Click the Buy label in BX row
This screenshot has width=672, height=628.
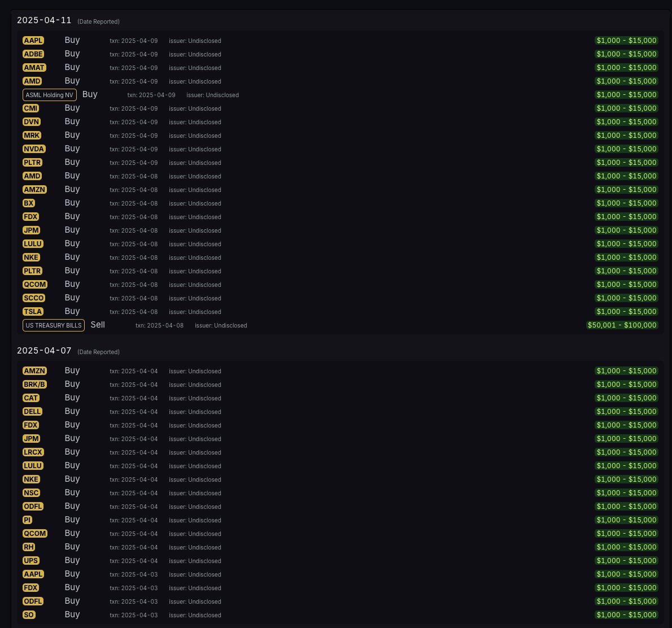72,203
